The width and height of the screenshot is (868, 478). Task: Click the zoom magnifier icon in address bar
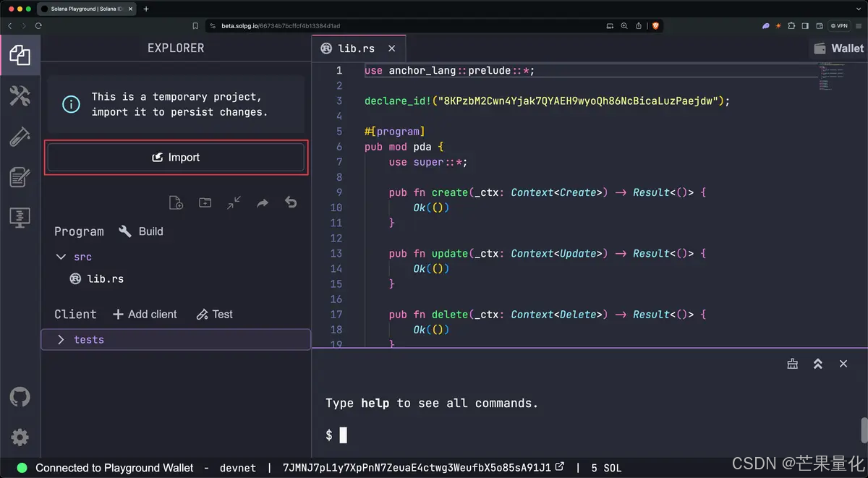coord(624,25)
